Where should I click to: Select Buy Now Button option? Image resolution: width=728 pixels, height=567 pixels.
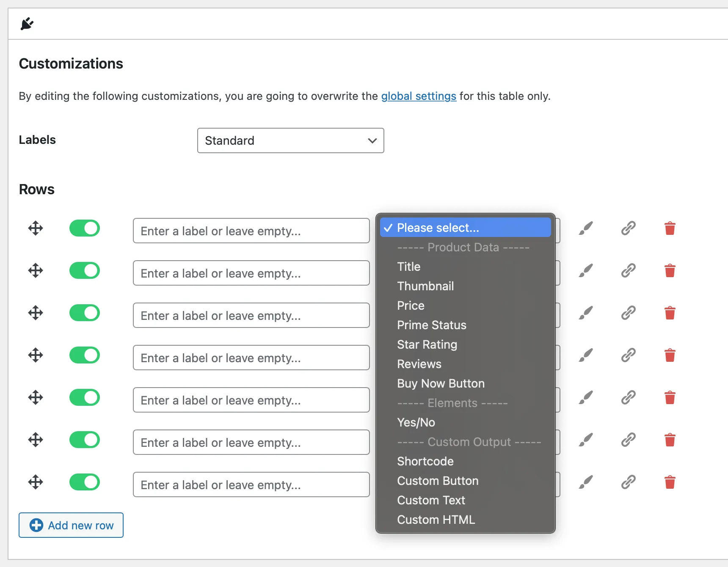coord(441,383)
